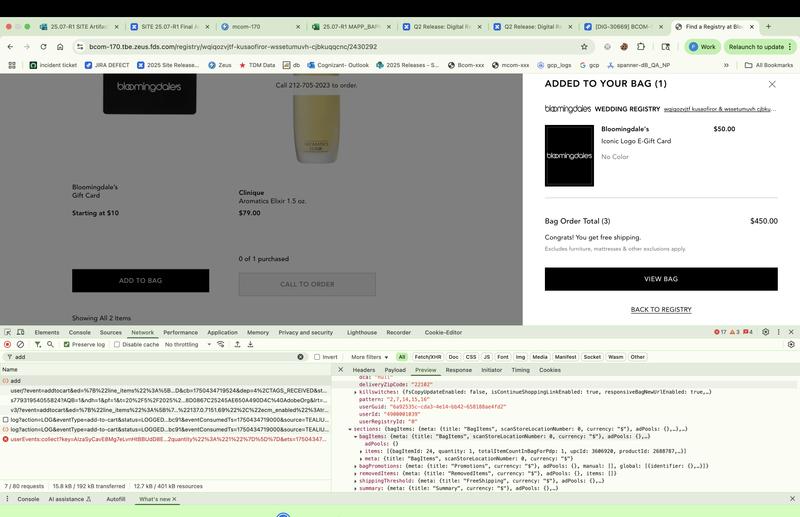The width and height of the screenshot is (800, 517).
Task: Select the All request type filter
Action: coord(402,357)
